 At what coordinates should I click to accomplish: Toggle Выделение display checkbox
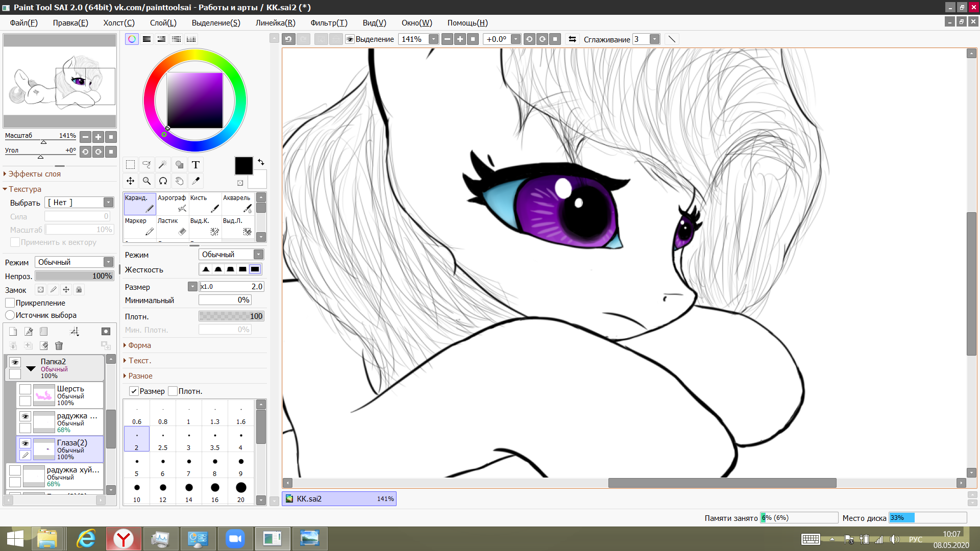(350, 39)
